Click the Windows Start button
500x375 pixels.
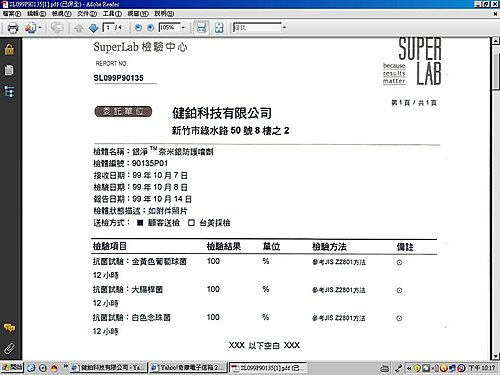pyautogui.click(x=12, y=368)
